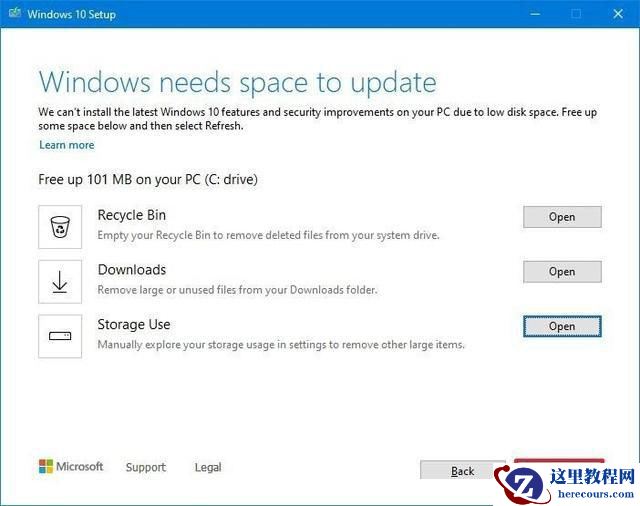Screen dimensions: 640x506
Task: Click the Downloads arrow icon
Action: tap(60, 282)
